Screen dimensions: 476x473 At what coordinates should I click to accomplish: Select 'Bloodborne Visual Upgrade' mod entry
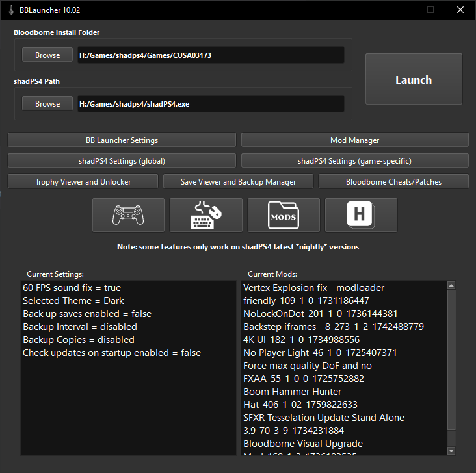[303, 444]
